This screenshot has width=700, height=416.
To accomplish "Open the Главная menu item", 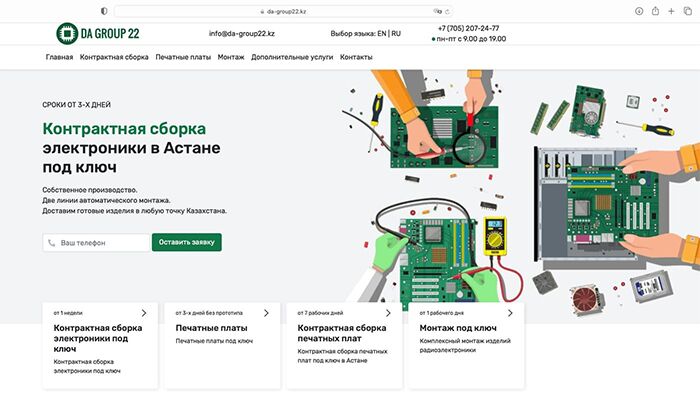I will point(59,57).
